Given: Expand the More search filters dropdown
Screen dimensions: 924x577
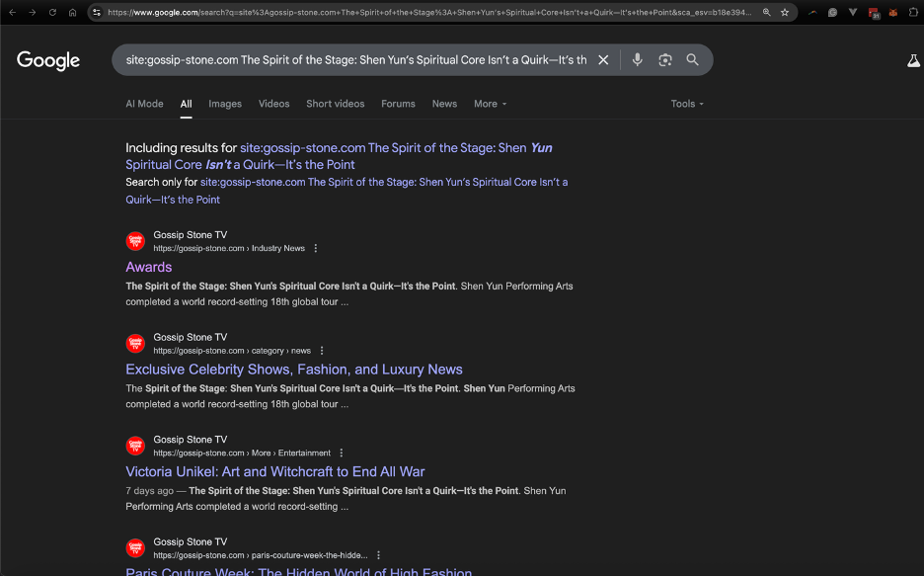Looking at the screenshot, I should [x=491, y=104].
